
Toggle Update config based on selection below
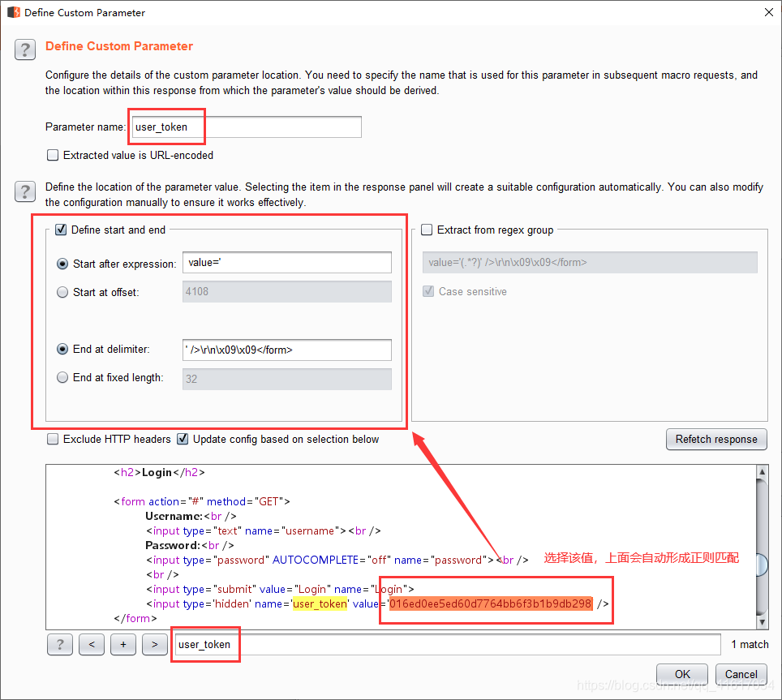coord(183,439)
